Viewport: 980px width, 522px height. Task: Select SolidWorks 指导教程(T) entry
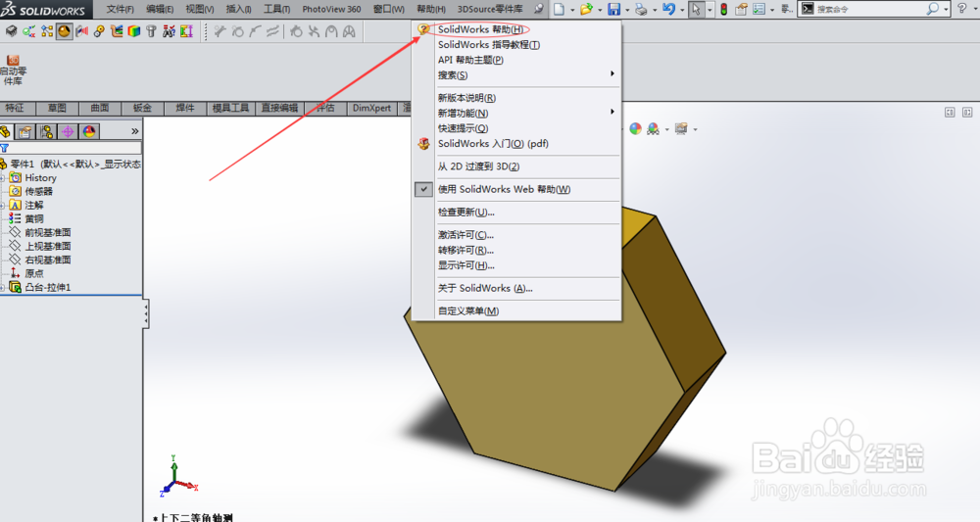(489, 45)
